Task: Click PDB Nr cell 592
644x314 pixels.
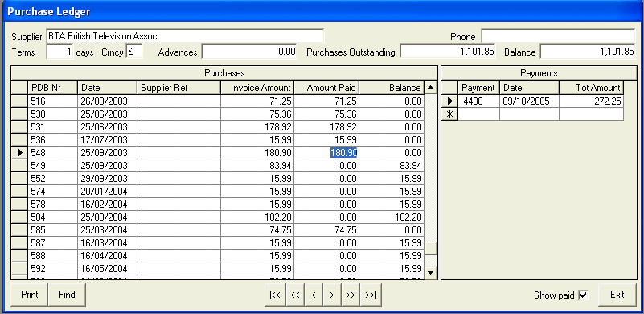Action: tap(52, 268)
